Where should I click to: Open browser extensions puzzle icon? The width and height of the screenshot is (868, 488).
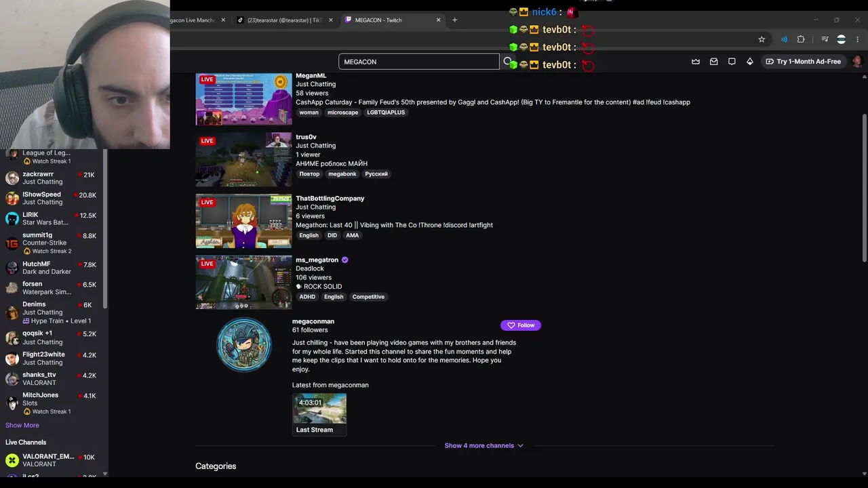click(801, 39)
